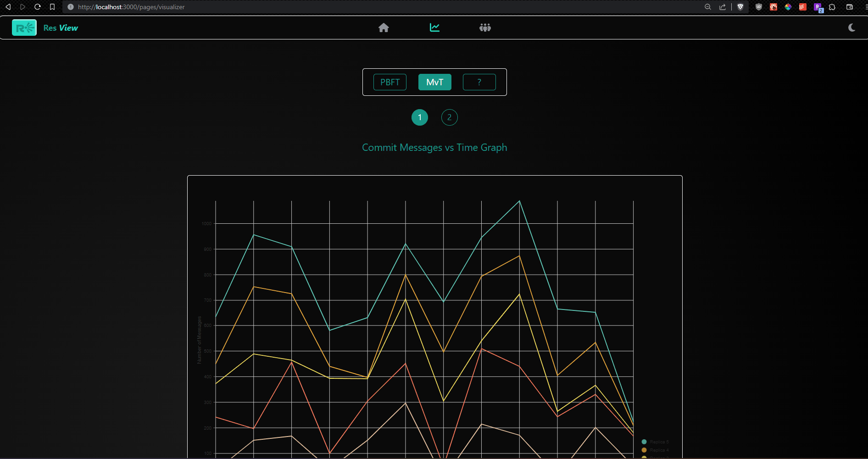
Task: Toggle dark mode moon icon
Action: click(x=852, y=28)
